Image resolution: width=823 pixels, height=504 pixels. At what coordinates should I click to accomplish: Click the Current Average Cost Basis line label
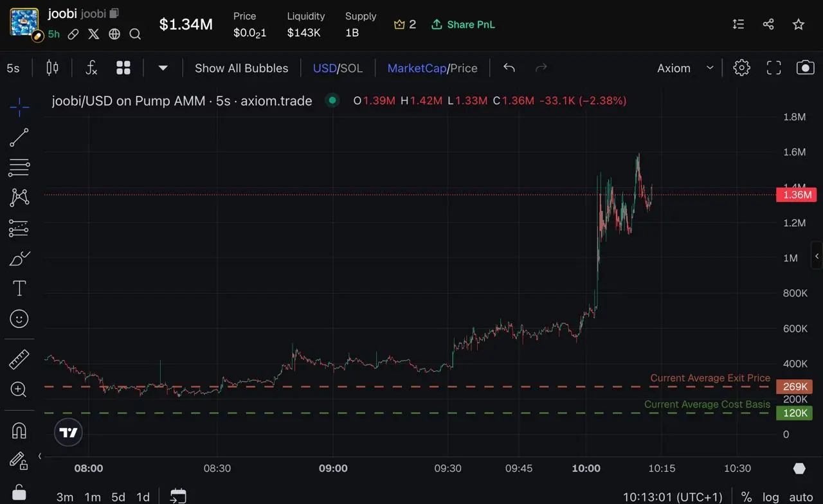(x=707, y=404)
